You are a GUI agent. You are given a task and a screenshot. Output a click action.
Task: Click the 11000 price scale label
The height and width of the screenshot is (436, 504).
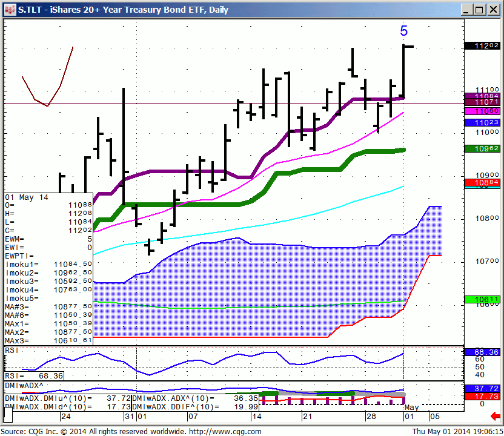487,132
